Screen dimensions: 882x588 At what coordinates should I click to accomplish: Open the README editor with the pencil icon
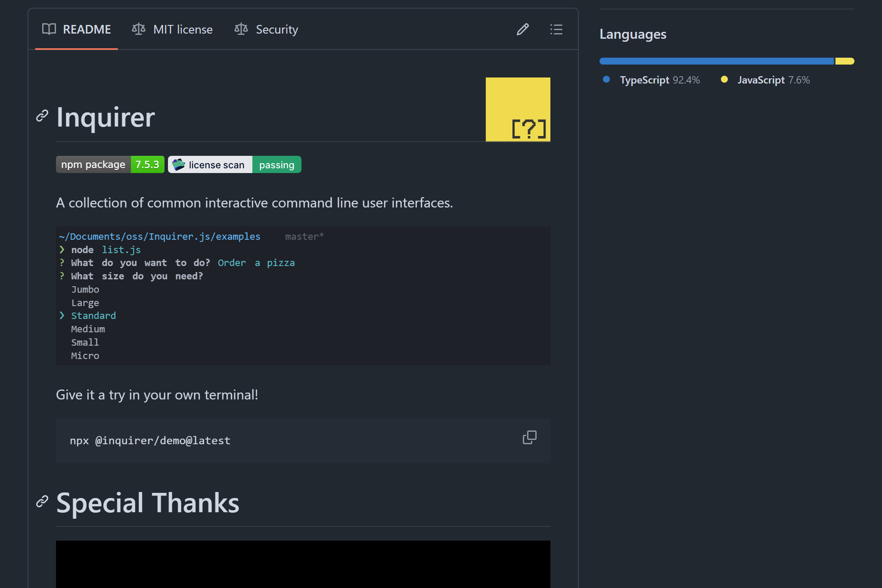(522, 29)
